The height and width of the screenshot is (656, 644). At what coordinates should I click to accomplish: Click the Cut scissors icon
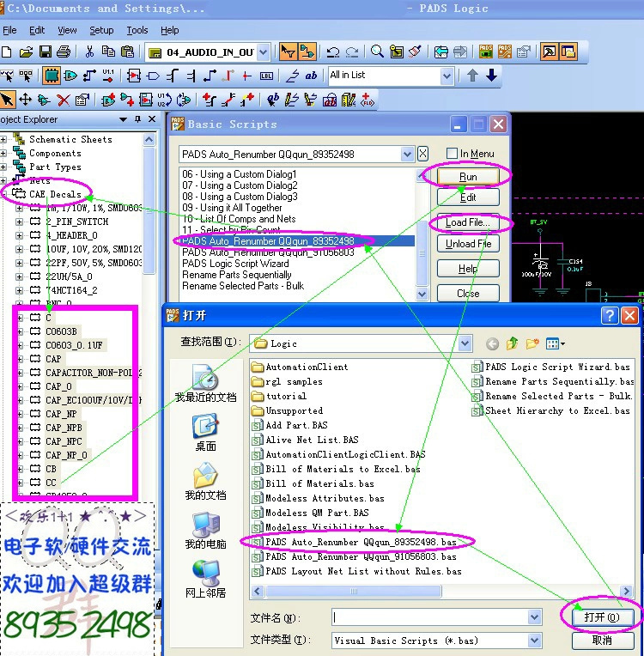click(x=89, y=52)
